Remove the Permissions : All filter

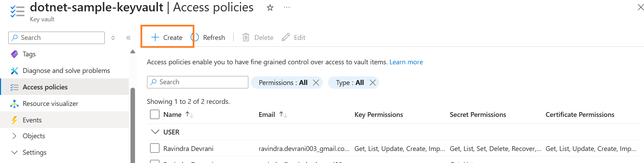pos(316,83)
